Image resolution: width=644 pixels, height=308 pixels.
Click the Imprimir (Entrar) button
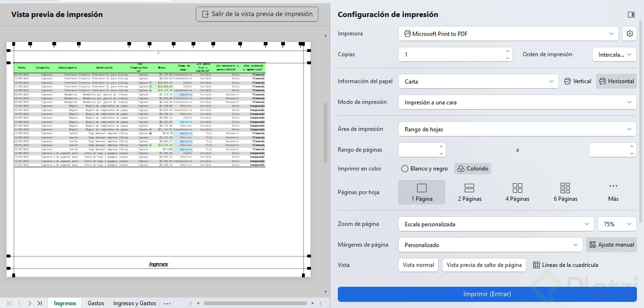pyautogui.click(x=487, y=294)
